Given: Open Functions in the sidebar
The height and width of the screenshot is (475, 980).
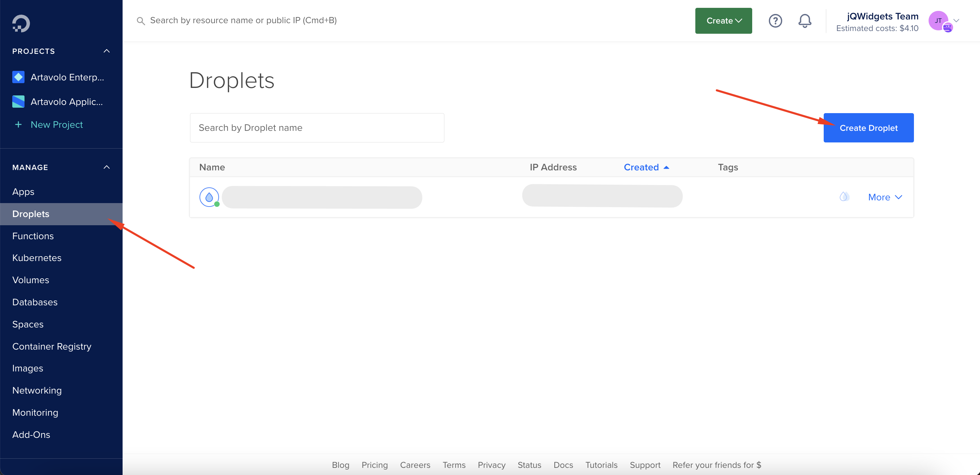Looking at the screenshot, I should point(33,236).
